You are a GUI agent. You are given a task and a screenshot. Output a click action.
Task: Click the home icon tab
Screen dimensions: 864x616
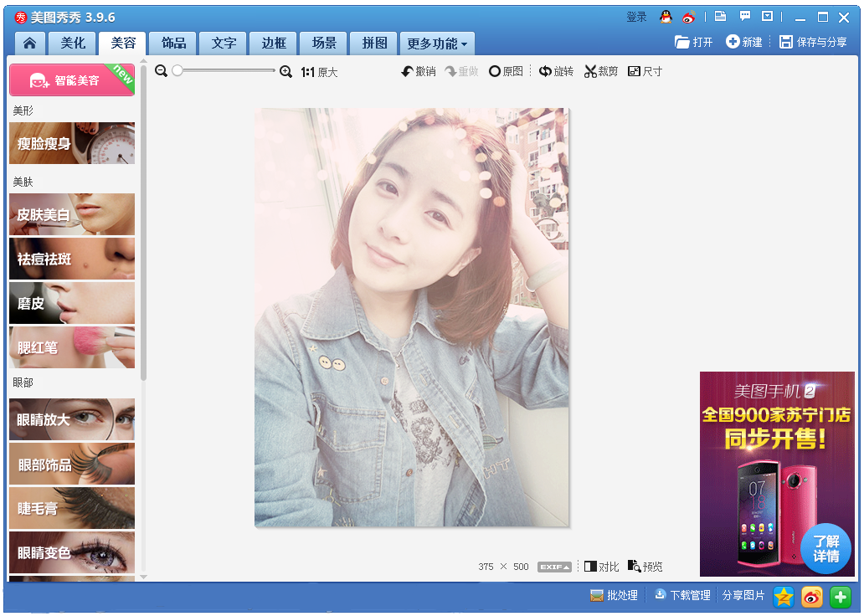tap(30, 44)
